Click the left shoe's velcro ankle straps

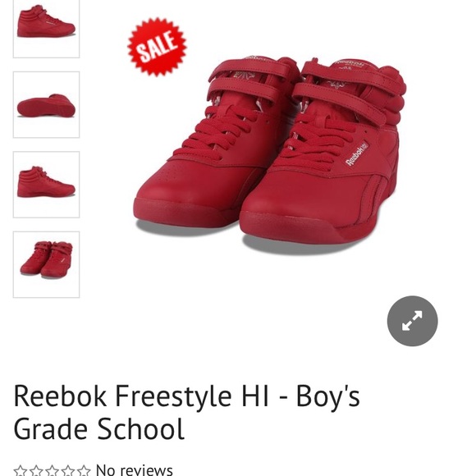coord(249,80)
